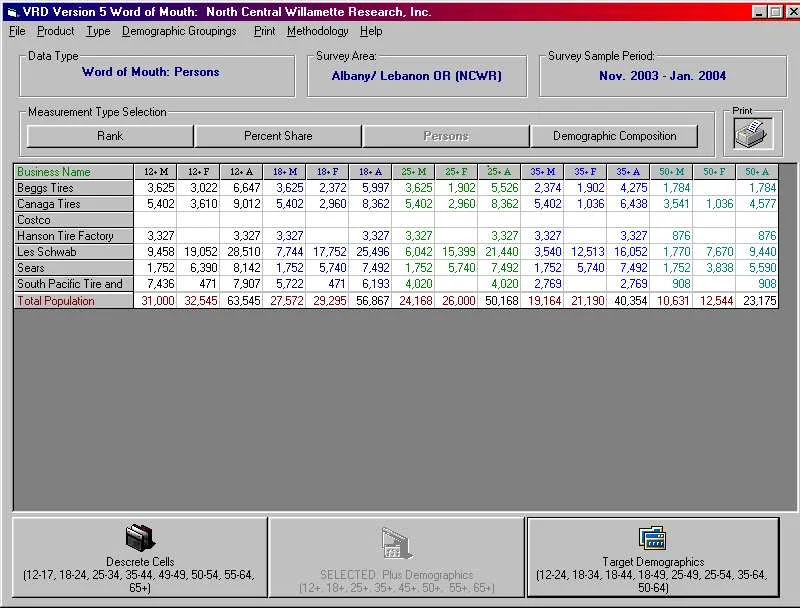Select the Canaga Tires row header
The image size is (800, 608).
(x=73, y=204)
